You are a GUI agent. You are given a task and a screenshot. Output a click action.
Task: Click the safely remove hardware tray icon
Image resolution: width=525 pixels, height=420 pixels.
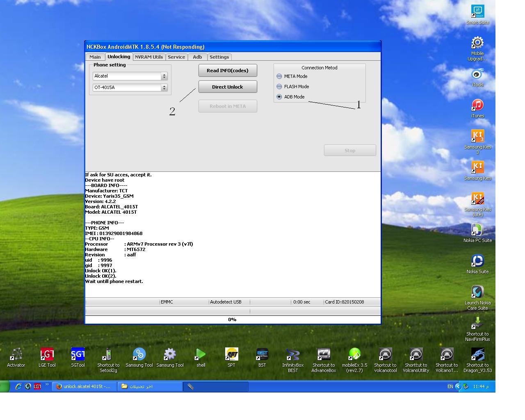click(x=466, y=386)
